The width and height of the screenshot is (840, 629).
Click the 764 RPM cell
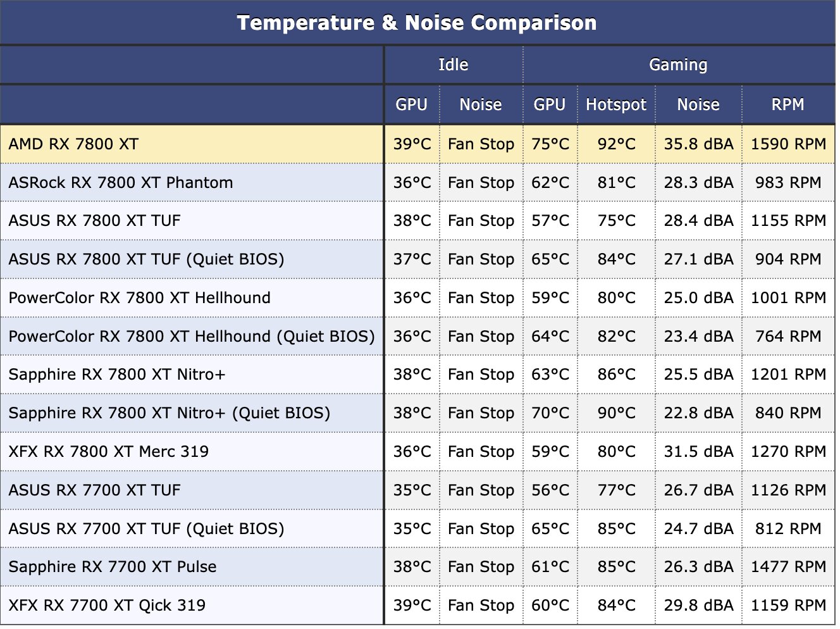click(x=788, y=337)
